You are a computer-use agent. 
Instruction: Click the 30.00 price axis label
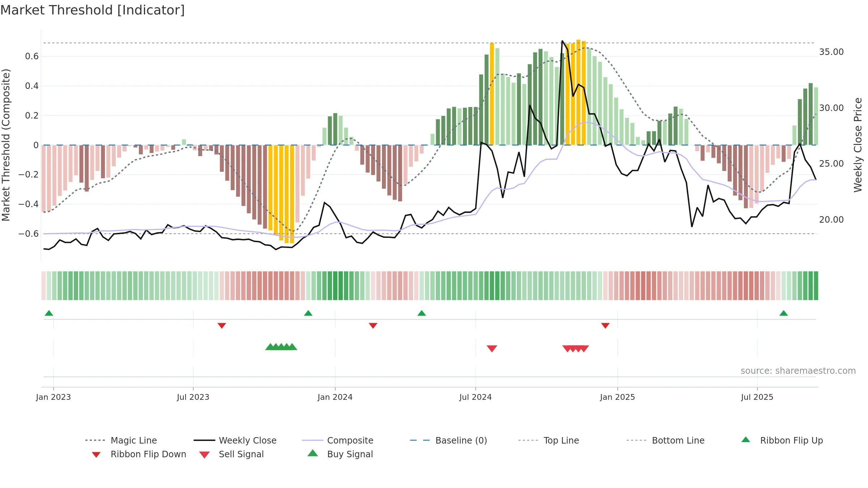point(831,108)
